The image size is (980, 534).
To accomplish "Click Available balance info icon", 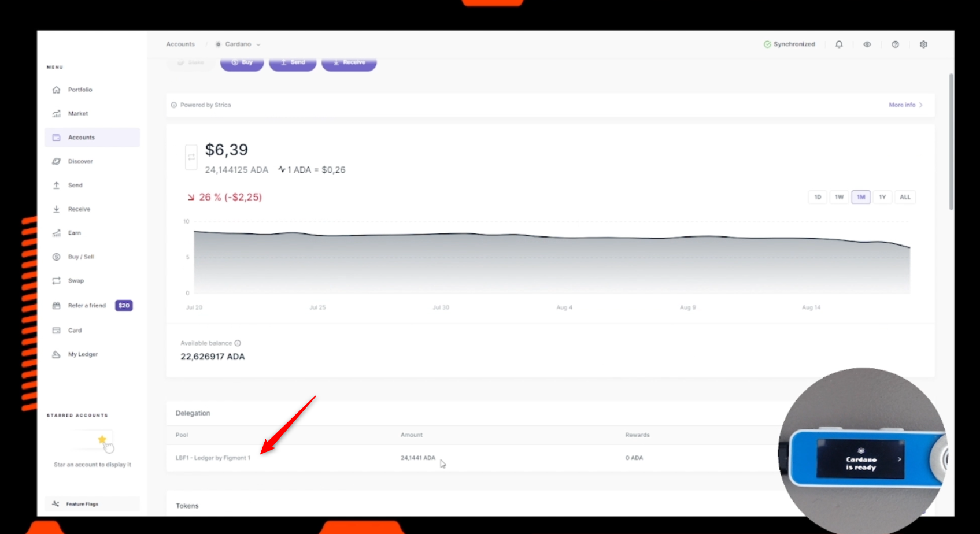I will pos(238,343).
